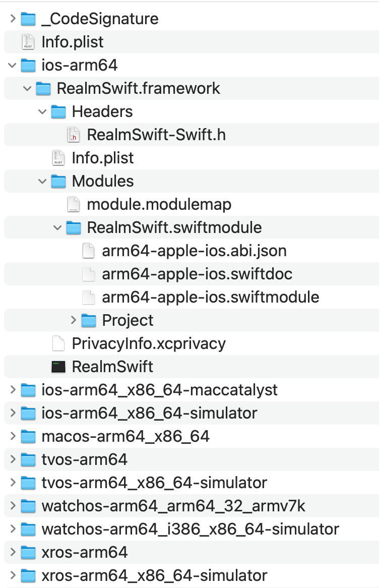Click the watchos-arm64_i386_x86_64-simulator folder icon
The height and width of the screenshot is (588, 379).
28,530
